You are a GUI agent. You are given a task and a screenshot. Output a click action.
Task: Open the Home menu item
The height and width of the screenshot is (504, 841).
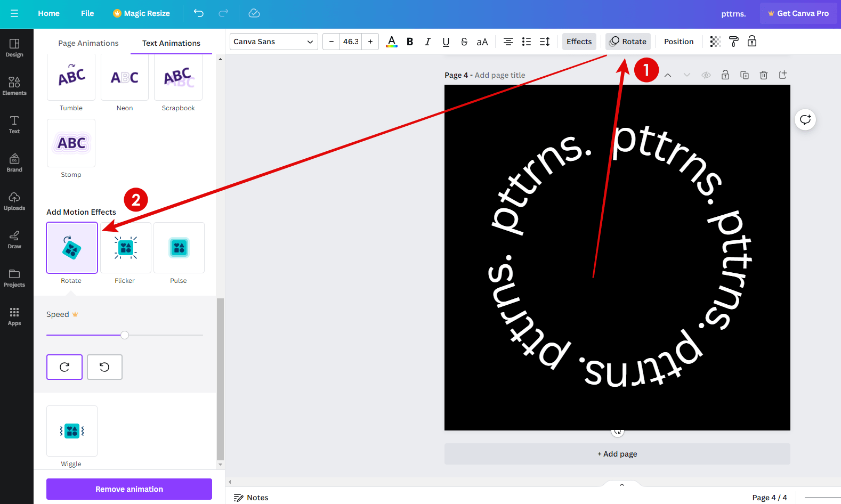(48, 13)
